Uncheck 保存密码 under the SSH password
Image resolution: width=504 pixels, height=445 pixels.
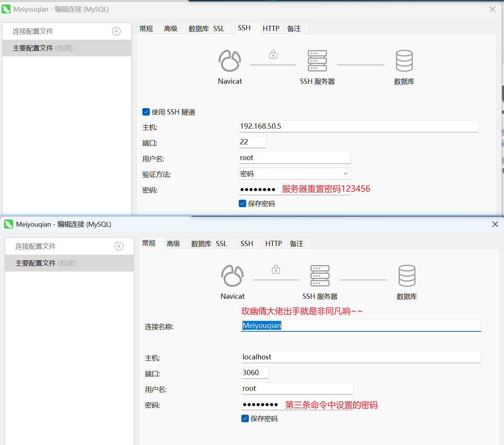[242, 203]
